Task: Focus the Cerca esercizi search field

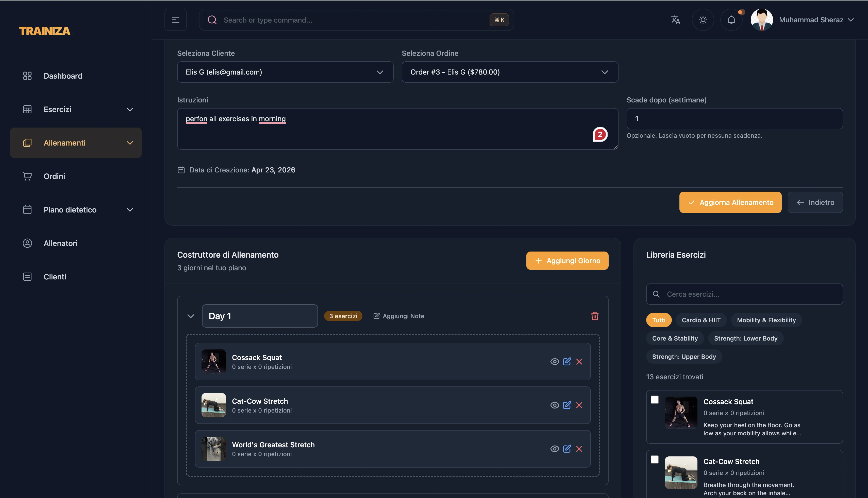Action: tap(744, 294)
